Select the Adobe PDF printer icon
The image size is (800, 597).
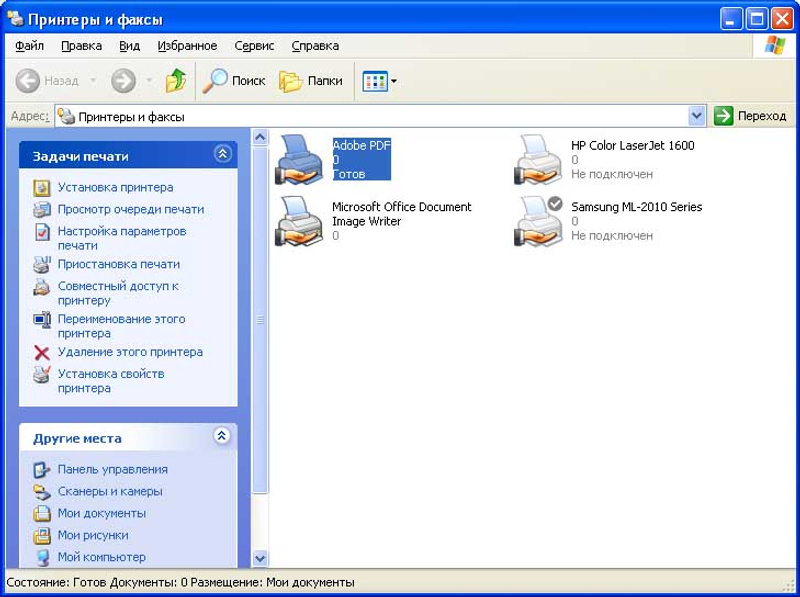point(299,160)
